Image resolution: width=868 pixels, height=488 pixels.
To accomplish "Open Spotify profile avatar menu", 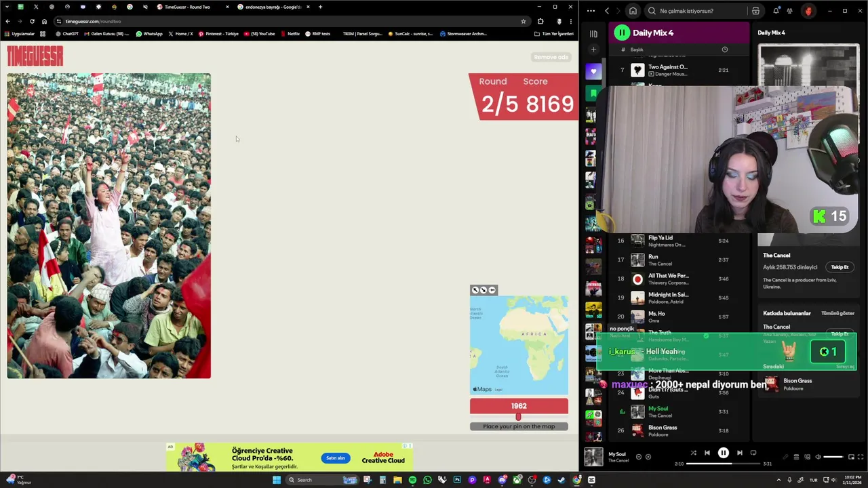I will pos(808,11).
